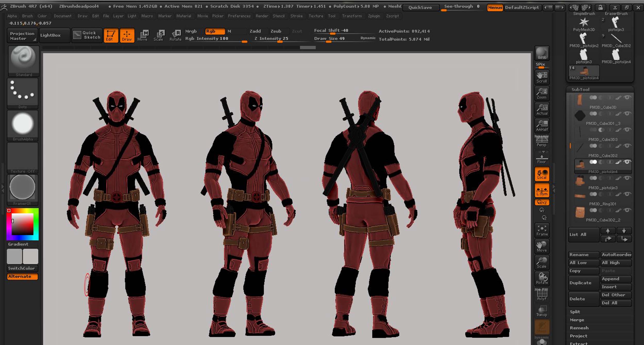Click Rename subtool button
Image resolution: width=644 pixels, height=345 pixels.
pyautogui.click(x=583, y=255)
